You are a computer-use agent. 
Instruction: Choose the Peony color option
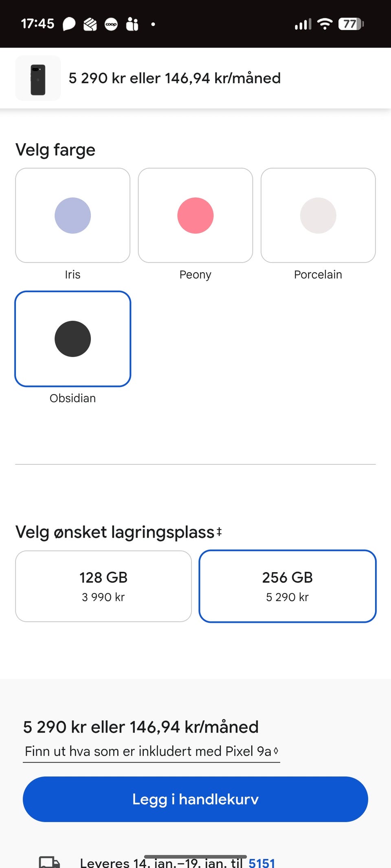point(195,216)
